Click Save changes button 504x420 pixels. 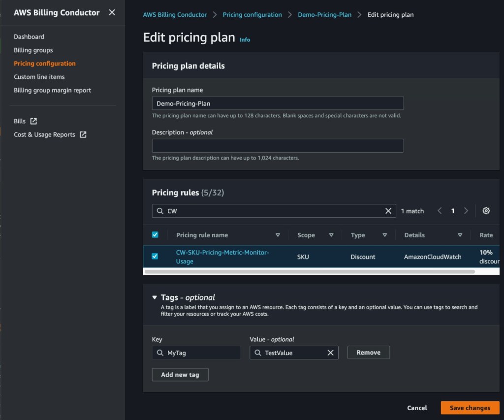(x=470, y=408)
